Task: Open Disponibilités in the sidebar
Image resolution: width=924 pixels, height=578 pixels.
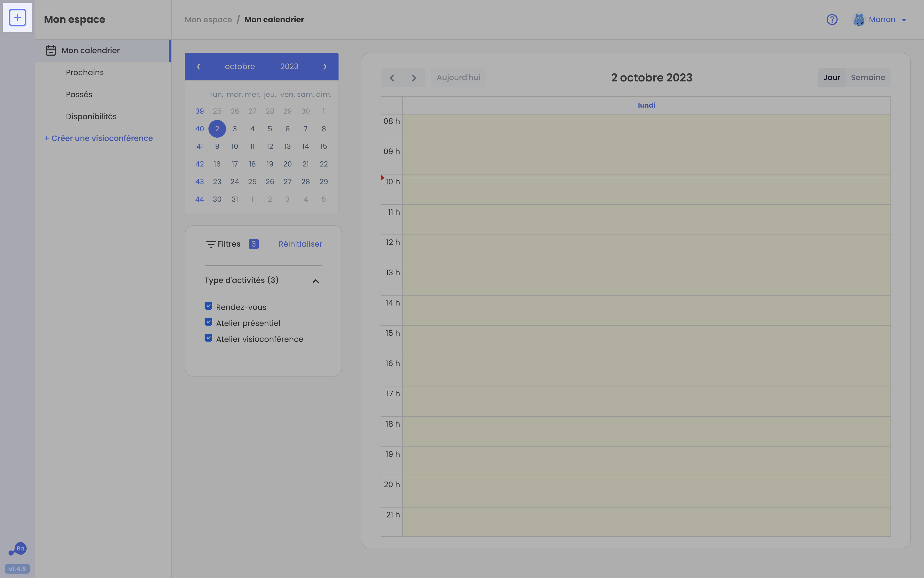Action: point(91,117)
